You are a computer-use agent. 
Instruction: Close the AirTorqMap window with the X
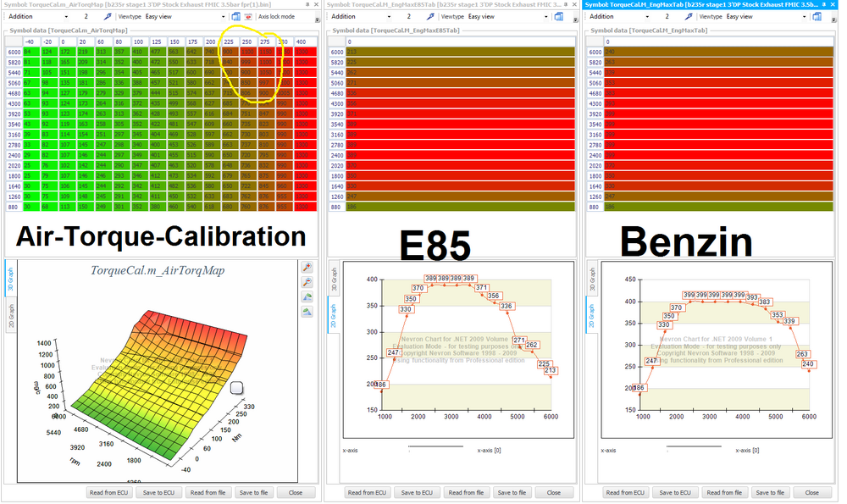[317, 4]
